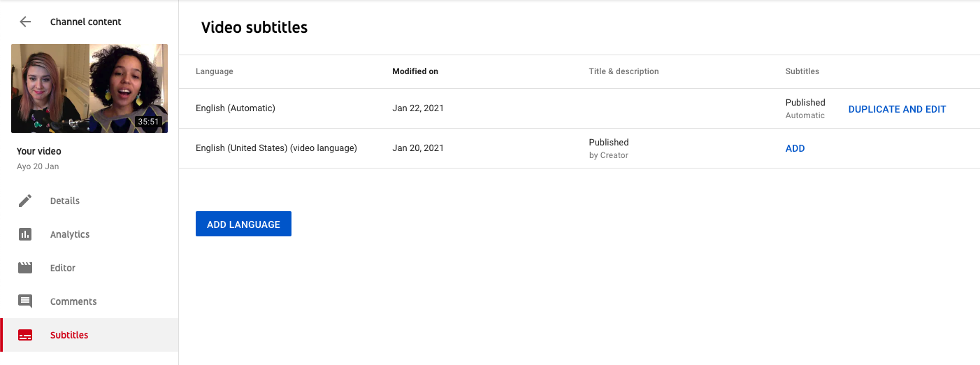Select the English (Automatic) language row

pos(236,108)
